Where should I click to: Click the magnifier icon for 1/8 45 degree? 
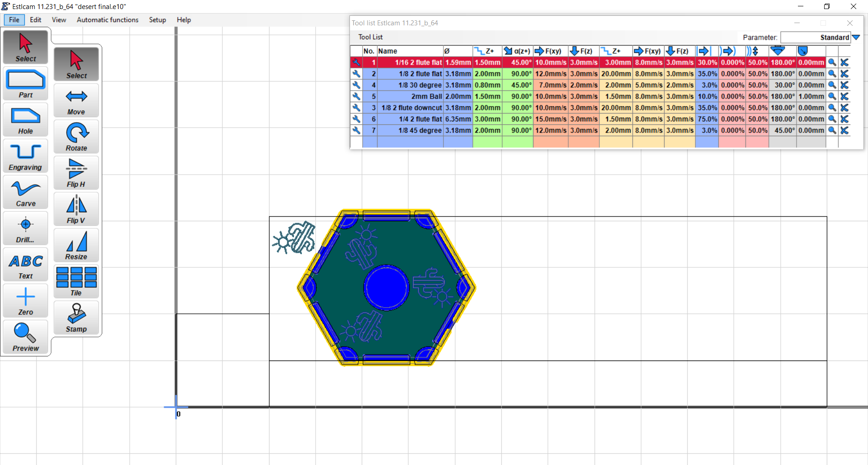tap(832, 130)
